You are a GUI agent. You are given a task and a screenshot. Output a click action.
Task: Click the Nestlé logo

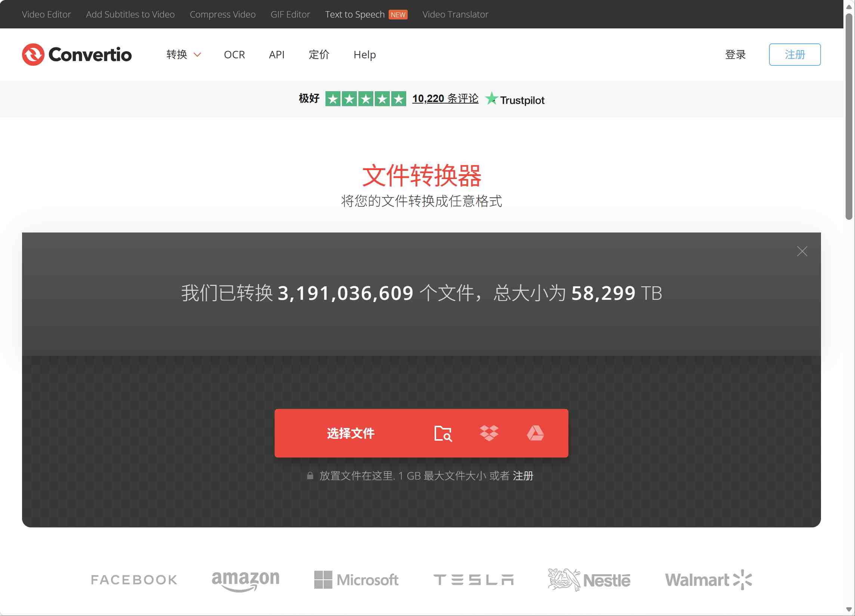[589, 580]
